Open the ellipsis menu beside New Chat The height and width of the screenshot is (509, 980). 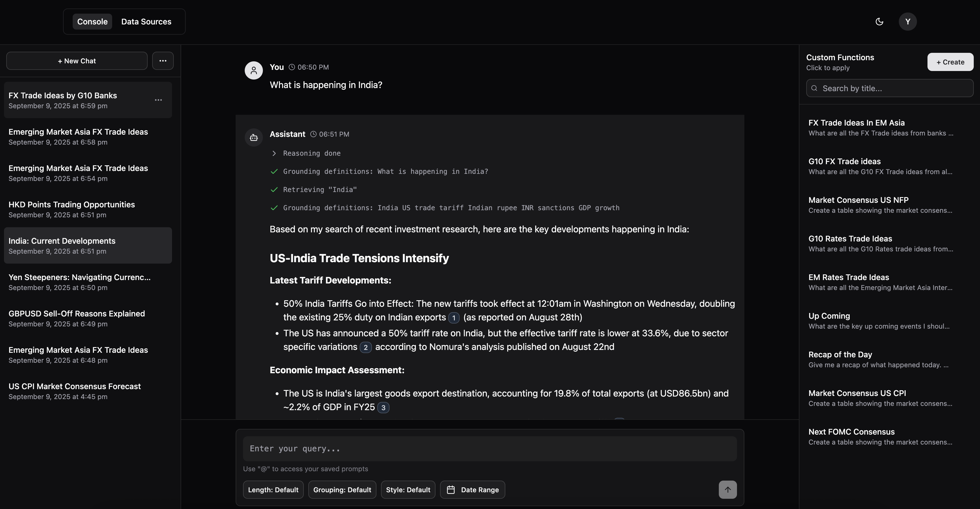(163, 61)
